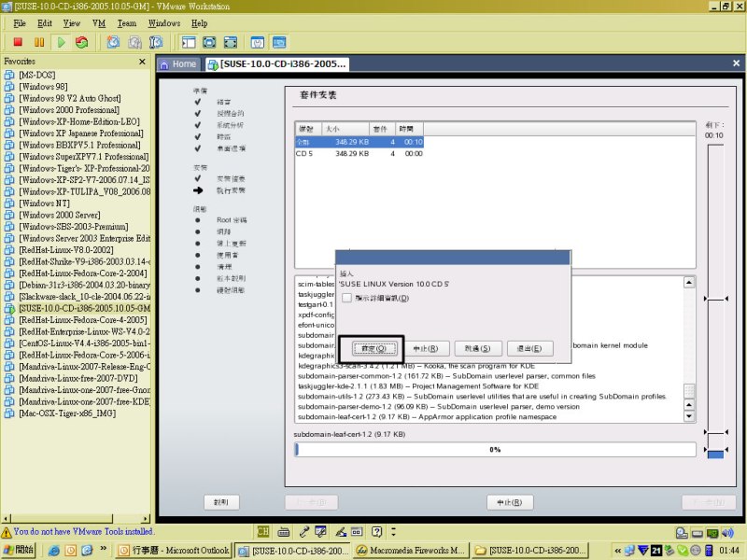Click the hard disk device status icon
This screenshot has width=747, height=560.
tap(682, 533)
